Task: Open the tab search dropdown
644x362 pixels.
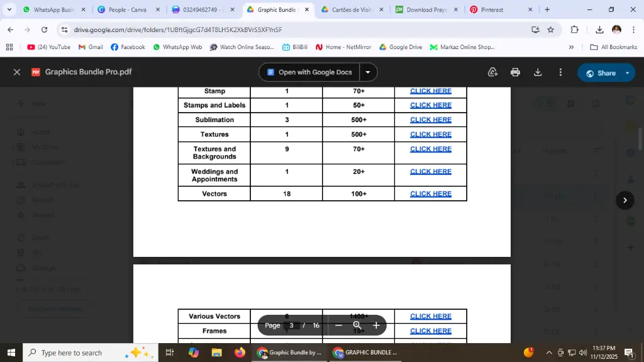Action: click(9, 9)
